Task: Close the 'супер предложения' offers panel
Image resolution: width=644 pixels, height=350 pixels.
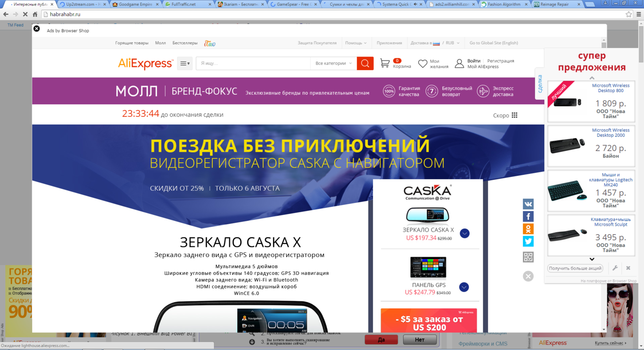Action: coord(628,268)
